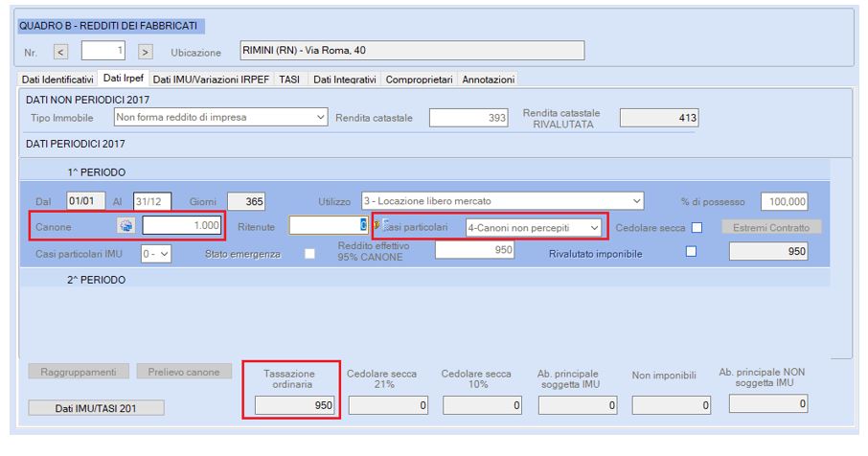This screenshot has width=868, height=456.
Task: Click the Dati IMU/TASI 201 button
Action: (96, 408)
